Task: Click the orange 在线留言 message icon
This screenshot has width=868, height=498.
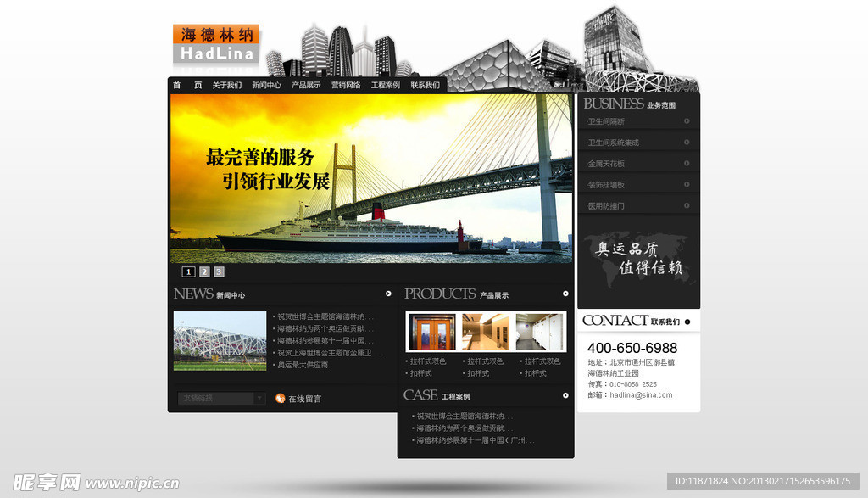Action: click(281, 398)
